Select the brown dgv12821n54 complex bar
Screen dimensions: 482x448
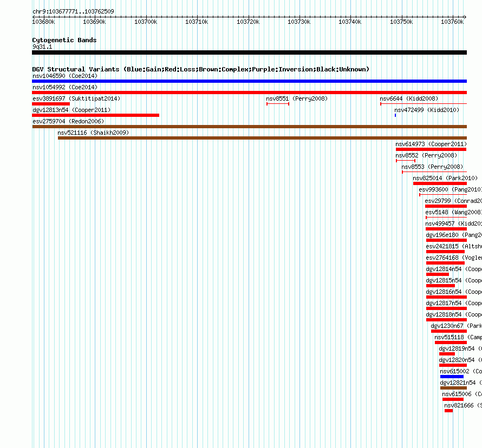tap(453, 388)
